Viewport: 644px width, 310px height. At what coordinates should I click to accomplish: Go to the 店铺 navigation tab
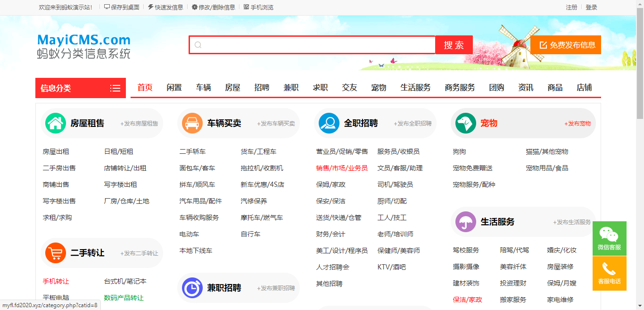tap(584, 88)
